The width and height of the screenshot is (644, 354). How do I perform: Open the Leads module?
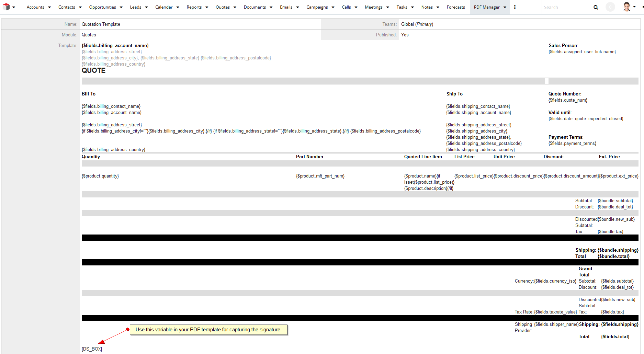tap(136, 7)
